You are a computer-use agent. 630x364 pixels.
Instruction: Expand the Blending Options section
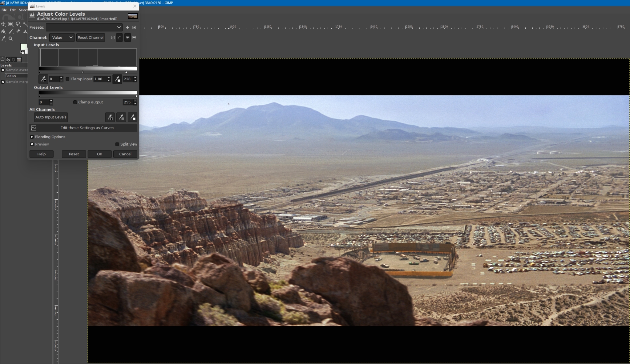[32, 137]
